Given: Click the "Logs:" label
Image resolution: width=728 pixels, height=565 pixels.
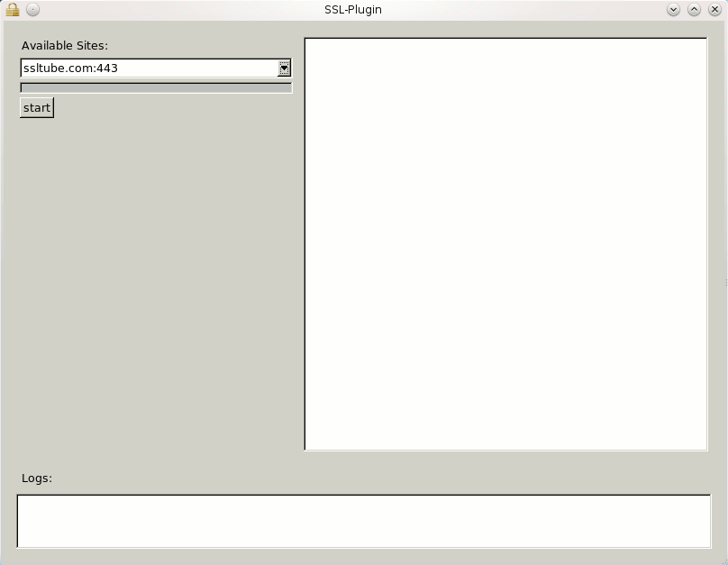Looking at the screenshot, I should point(37,478).
